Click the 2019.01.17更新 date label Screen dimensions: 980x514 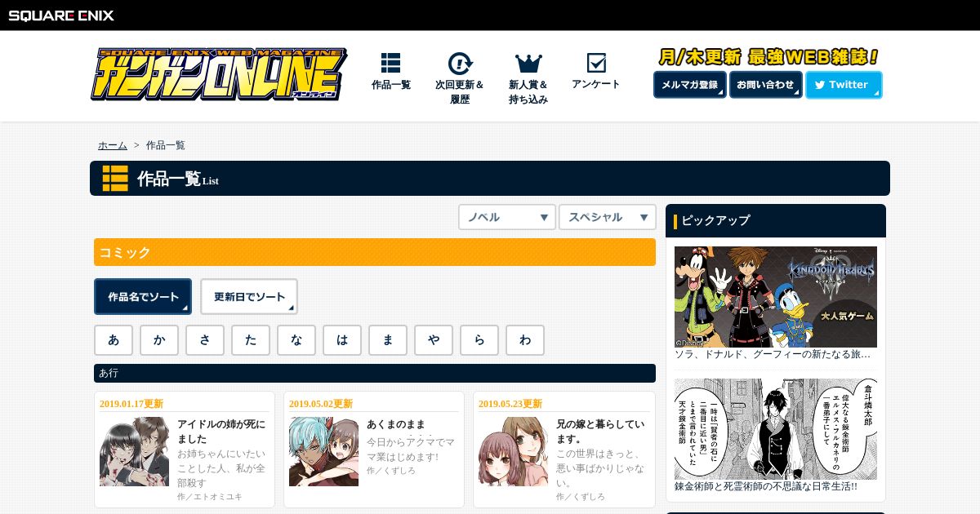click(131, 404)
